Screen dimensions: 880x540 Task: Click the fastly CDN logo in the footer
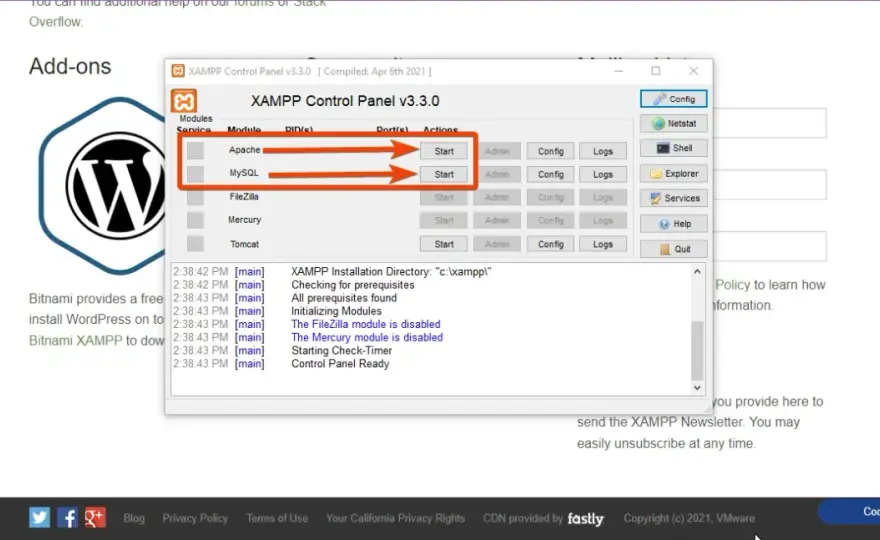[x=585, y=519]
